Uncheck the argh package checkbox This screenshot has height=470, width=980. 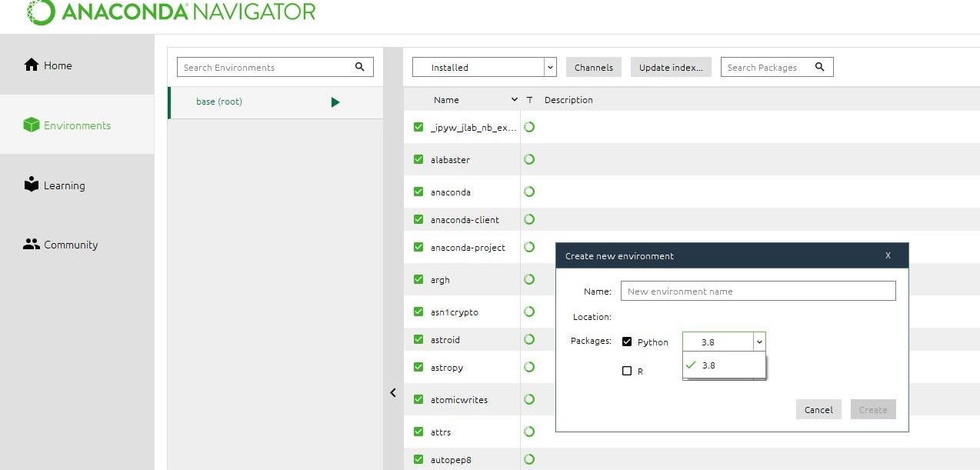point(418,279)
